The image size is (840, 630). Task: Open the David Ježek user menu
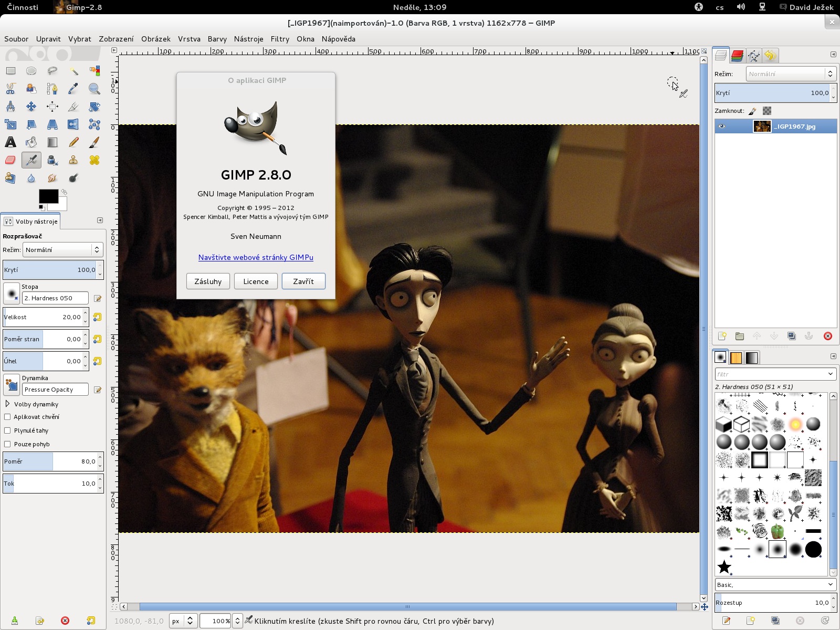806,7
